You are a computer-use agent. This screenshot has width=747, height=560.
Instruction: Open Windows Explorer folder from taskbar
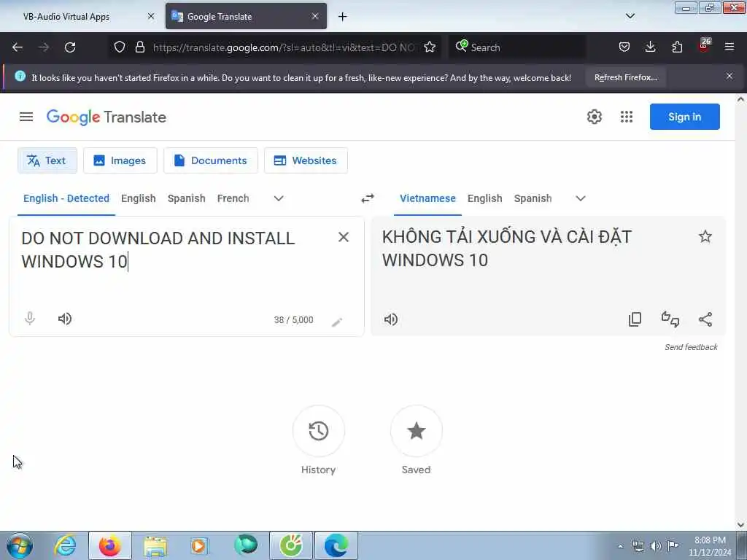(x=155, y=545)
